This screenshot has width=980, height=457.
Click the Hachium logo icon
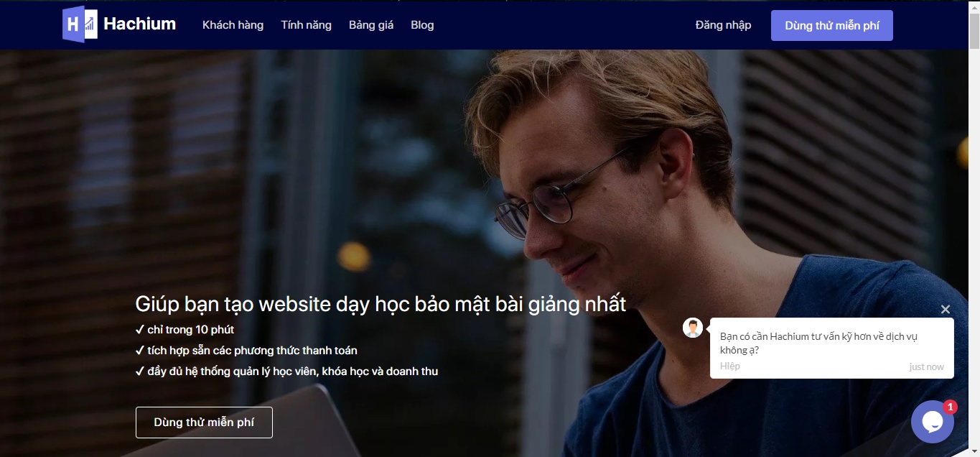click(80, 24)
